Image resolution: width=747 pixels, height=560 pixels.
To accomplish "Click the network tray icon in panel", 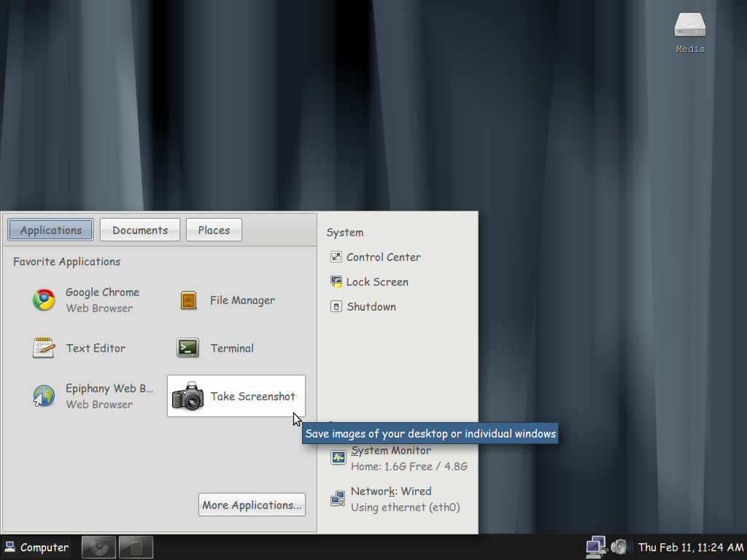I will click(x=597, y=547).
